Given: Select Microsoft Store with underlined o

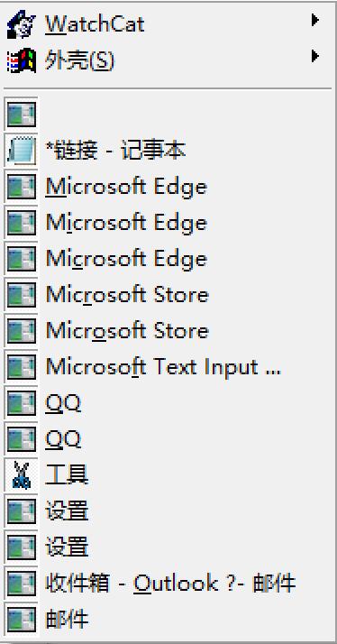Looking at the screenshot, I should click(168, 331).
